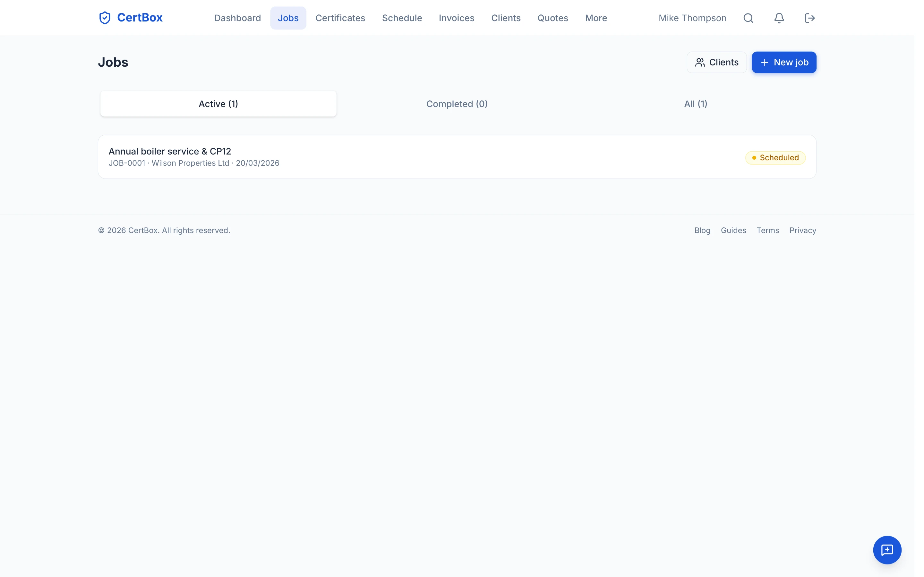Open Quotes in the top navigation

coord(552,18)
